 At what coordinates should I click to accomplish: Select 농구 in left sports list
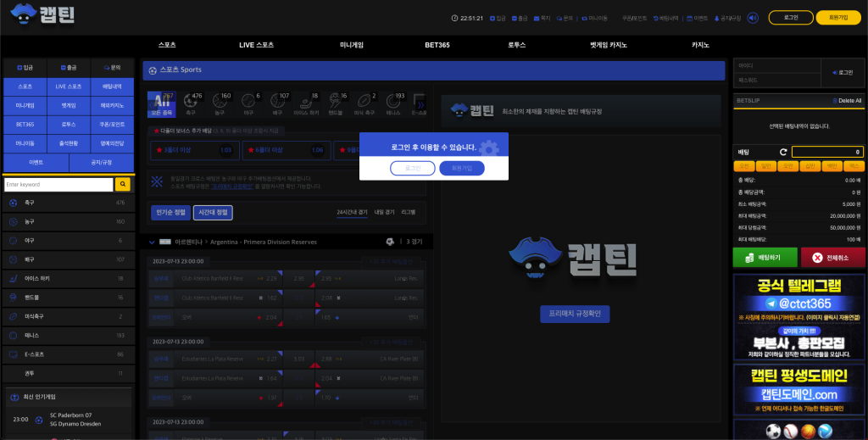coord(68,221)
